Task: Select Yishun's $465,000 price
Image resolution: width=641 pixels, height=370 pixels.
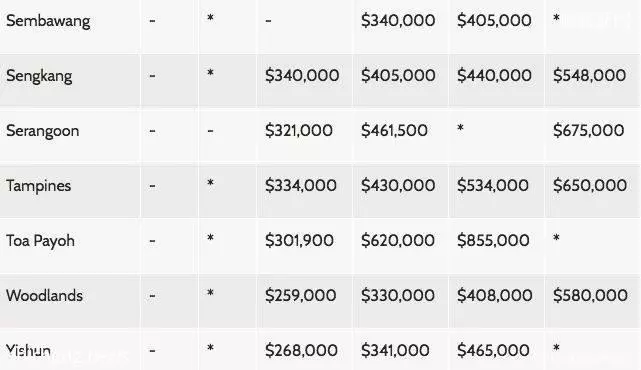Action: (493, 350)
